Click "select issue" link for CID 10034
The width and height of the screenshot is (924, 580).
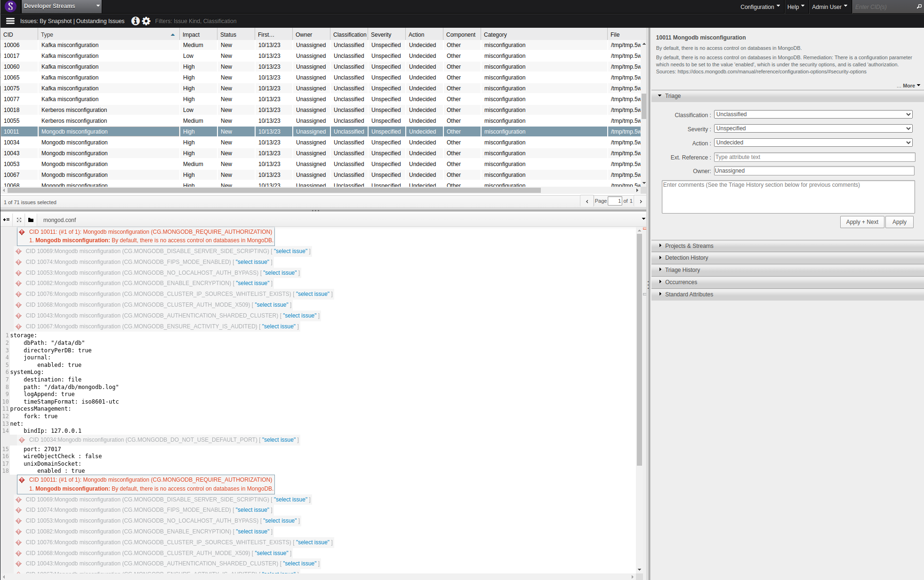279,440
